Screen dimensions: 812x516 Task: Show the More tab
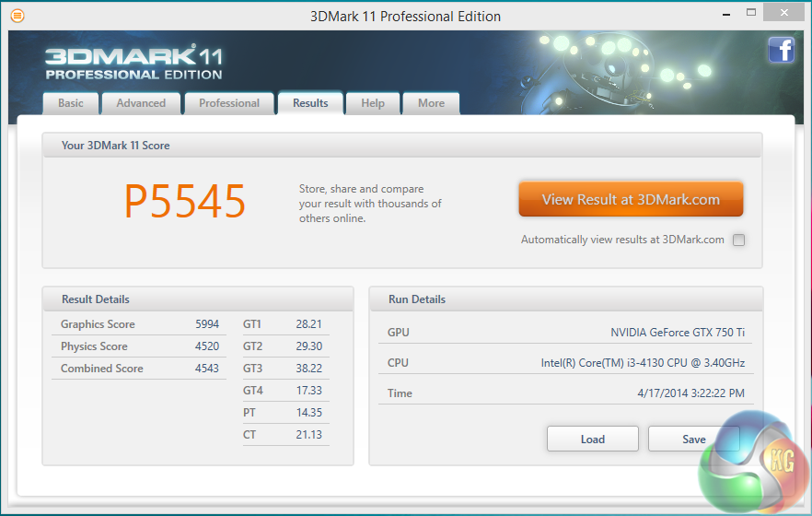click(x=431, y=103)
